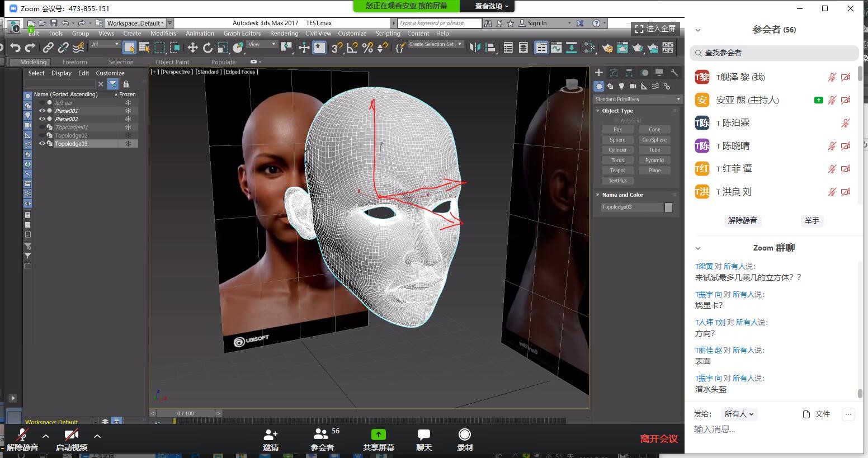Open the Curve Editor icon

(556, 48)
